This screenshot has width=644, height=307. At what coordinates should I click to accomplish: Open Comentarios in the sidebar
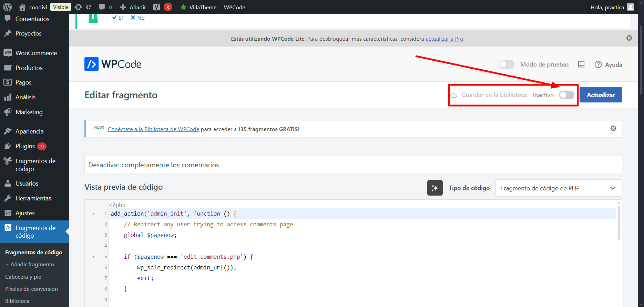(32, 19)
